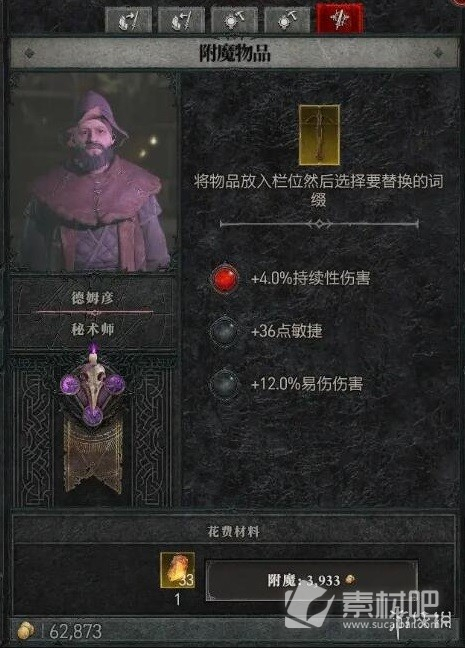The image size is (465, 648).
Task: Select the red-highlighted enchant tab
Action: [340, 19]
